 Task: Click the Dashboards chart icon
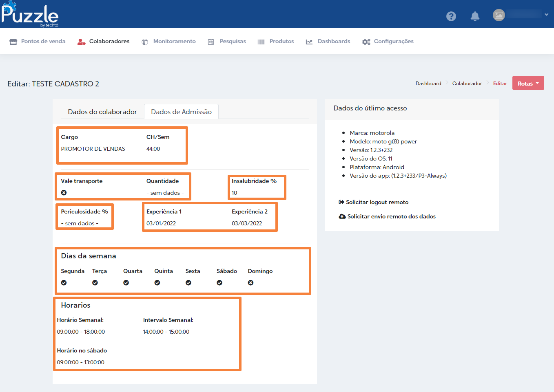[x=309, y=42]
